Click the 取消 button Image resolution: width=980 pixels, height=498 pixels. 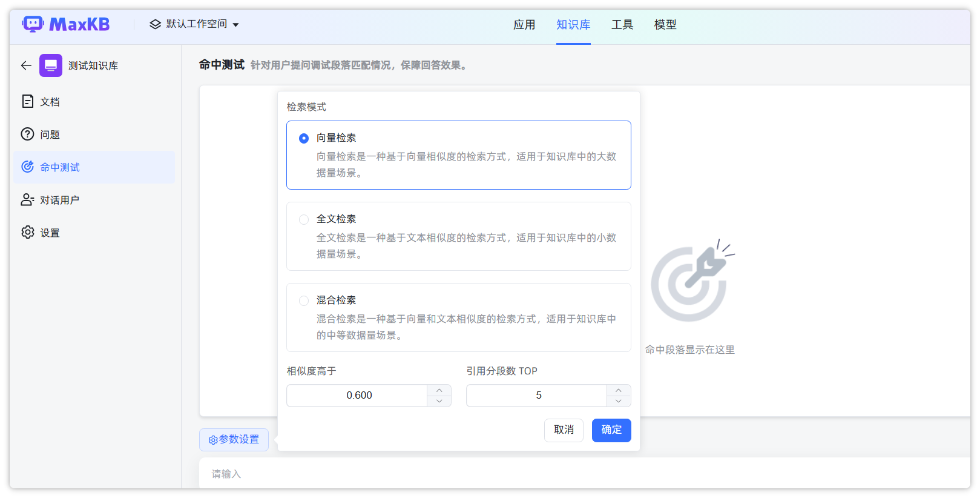[x=564, y=430]
